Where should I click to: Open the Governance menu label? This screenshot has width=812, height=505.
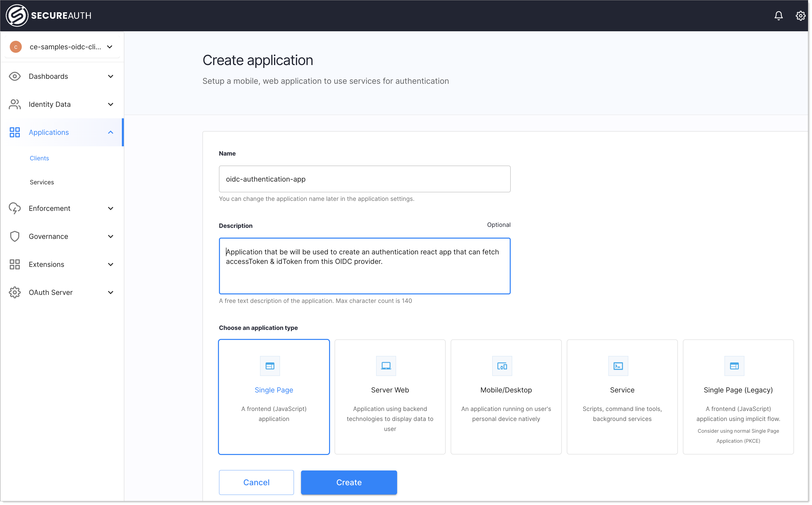point(49,236)
